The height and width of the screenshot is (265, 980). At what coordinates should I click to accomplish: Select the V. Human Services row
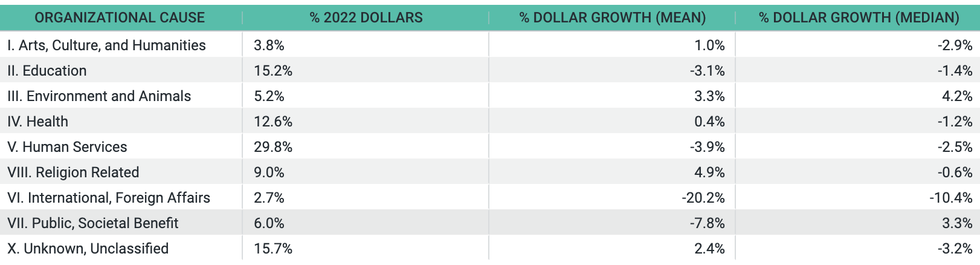point(490,146)
